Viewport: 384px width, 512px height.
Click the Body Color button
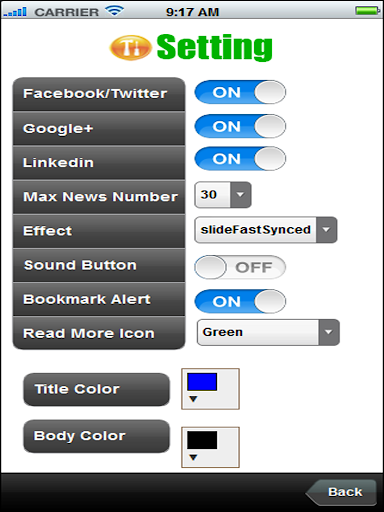tap(96, 436)
